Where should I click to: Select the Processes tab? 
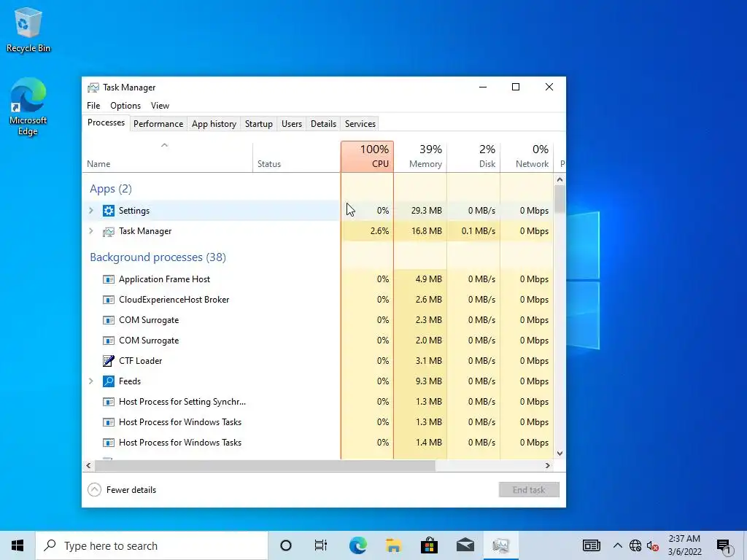coord(106,122)
